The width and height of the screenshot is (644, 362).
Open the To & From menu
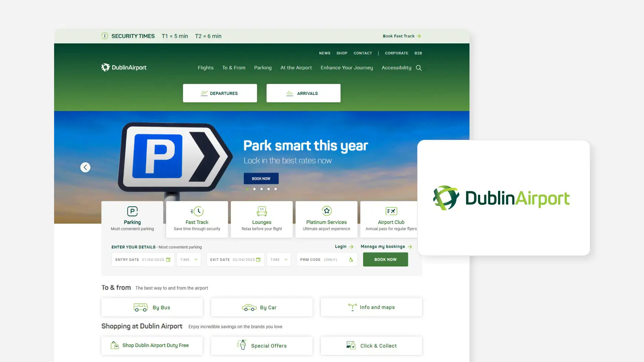(x=234, y=68)
